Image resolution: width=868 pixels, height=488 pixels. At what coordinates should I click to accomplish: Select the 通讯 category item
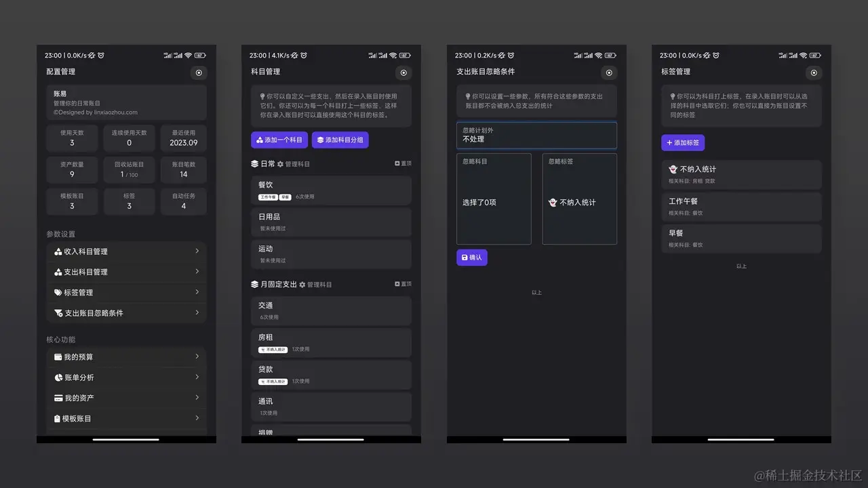tap(331, 407)
